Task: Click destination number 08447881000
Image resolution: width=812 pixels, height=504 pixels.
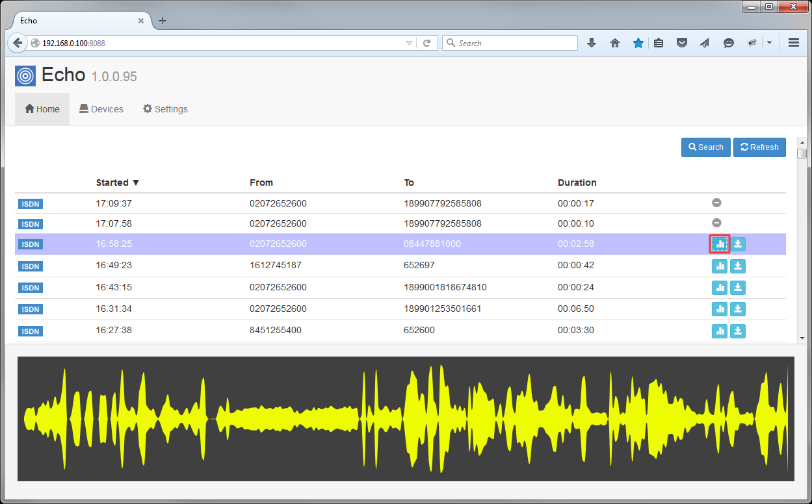Action: 432,244
